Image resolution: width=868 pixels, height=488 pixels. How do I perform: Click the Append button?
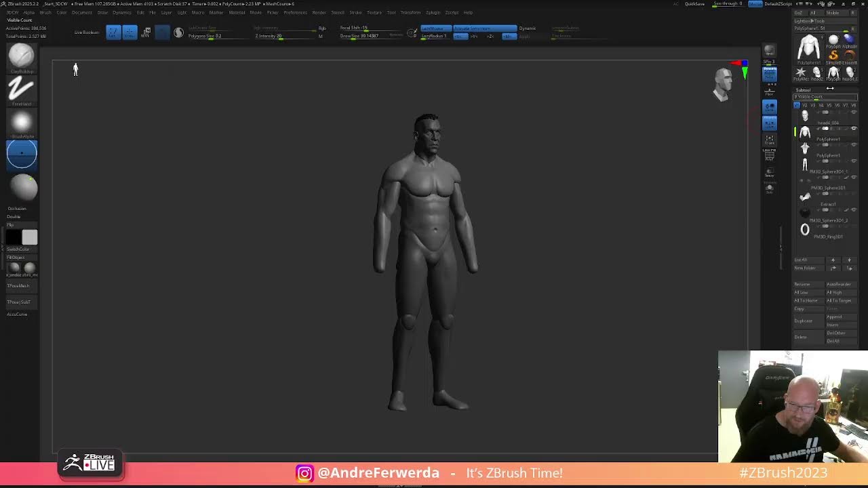click(x=834, y=317)
